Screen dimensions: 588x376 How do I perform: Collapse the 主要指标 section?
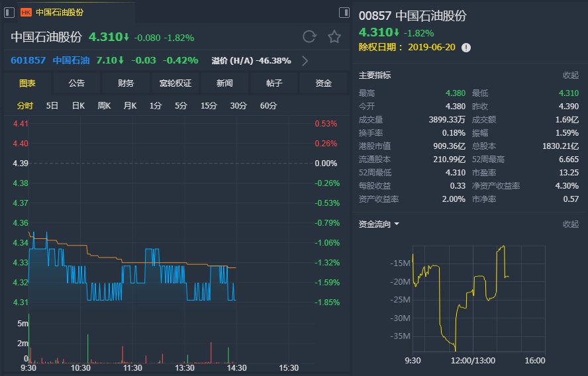coord(570,75)
